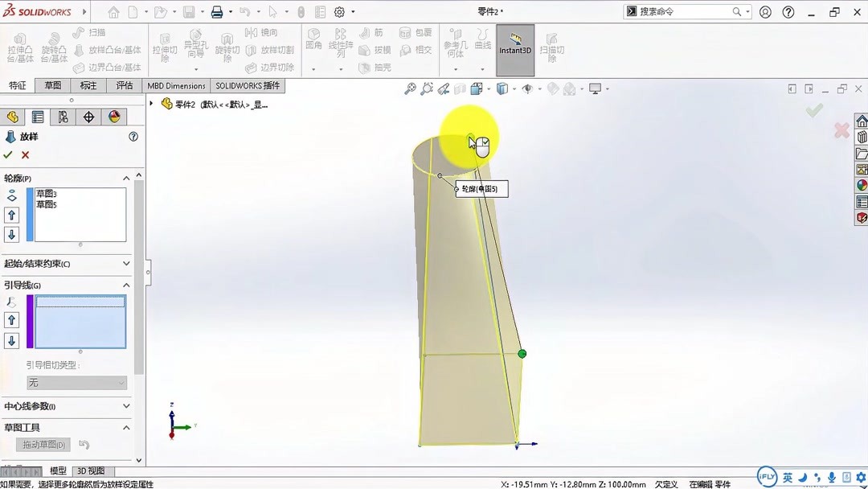
Task: Confirm the loft with the green checkmark
Action: (7, 155)
